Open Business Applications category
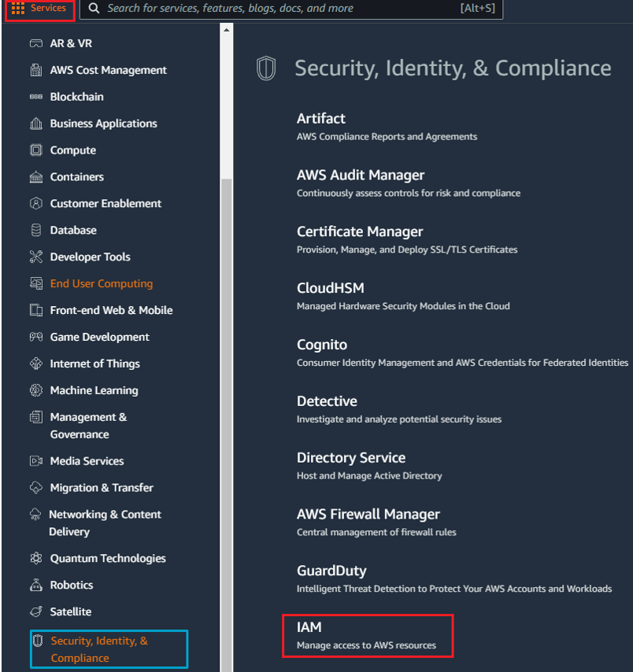 (x=103, y=124)
